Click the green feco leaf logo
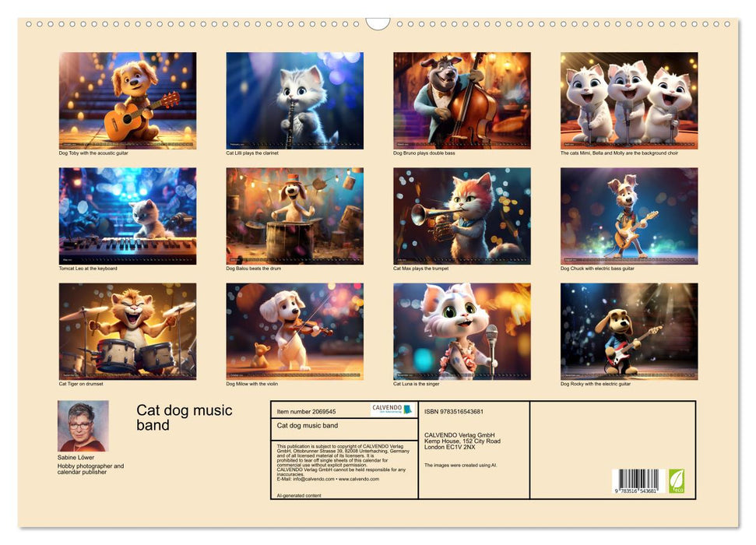 677,480
